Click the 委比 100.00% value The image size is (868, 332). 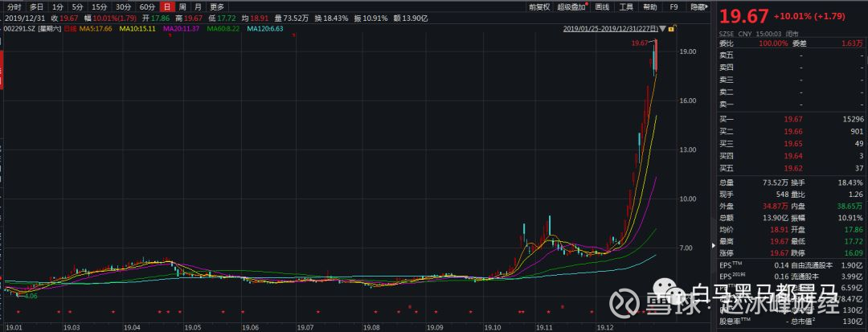point(773,43)
